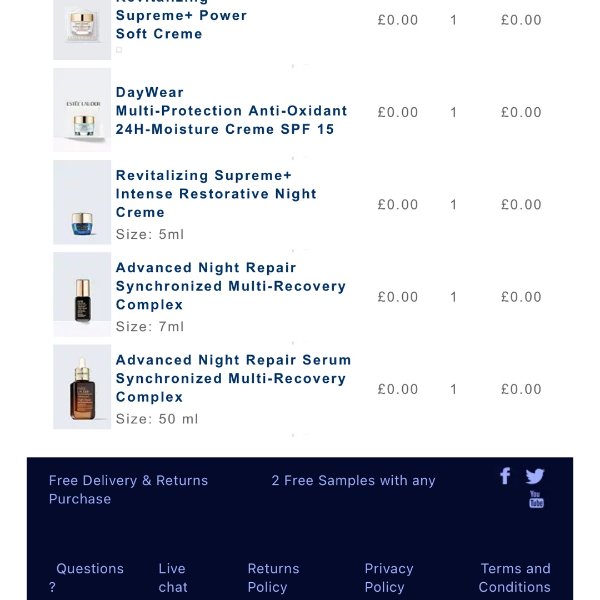
Task: Click DayWear creme product thumbnail
Action: 82,111
